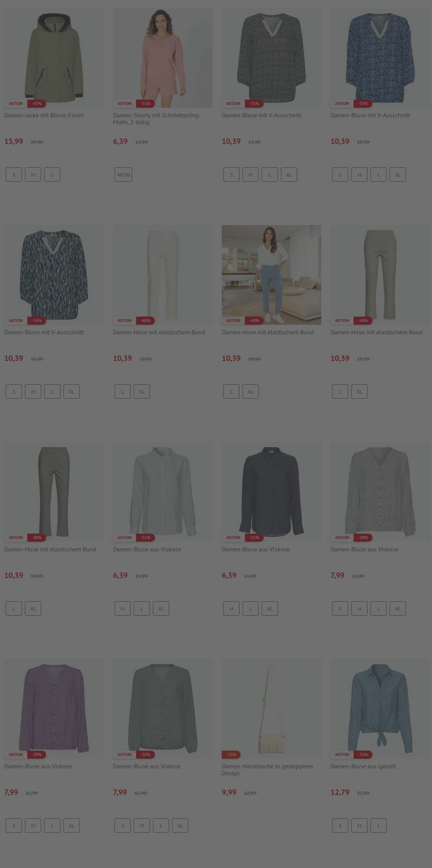Click the -51% badge on the dark striped blouse
432x868 pixels.
click(254, 538)
